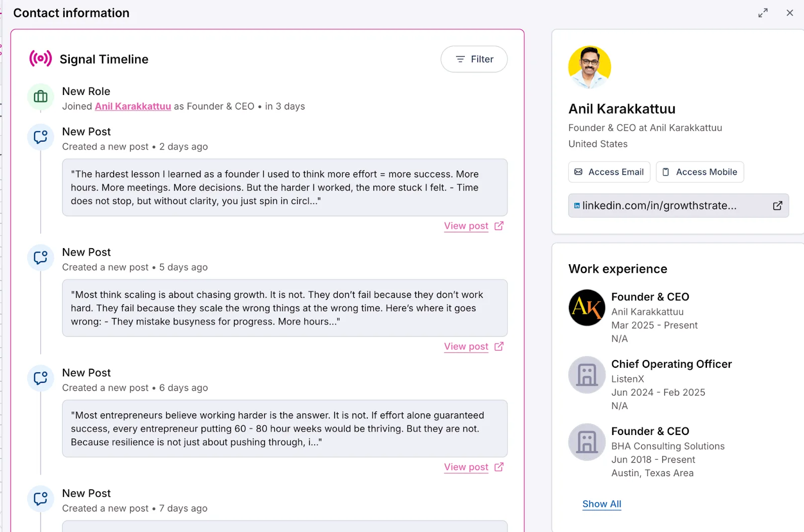Click the 5 days ago post icon
The image size is (804, 532).
pyautogui.click(x=41, y=257)
